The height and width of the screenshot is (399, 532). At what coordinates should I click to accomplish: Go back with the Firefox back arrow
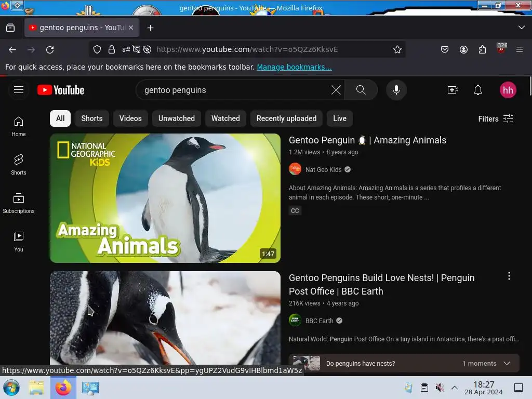(x=12, y=49)
